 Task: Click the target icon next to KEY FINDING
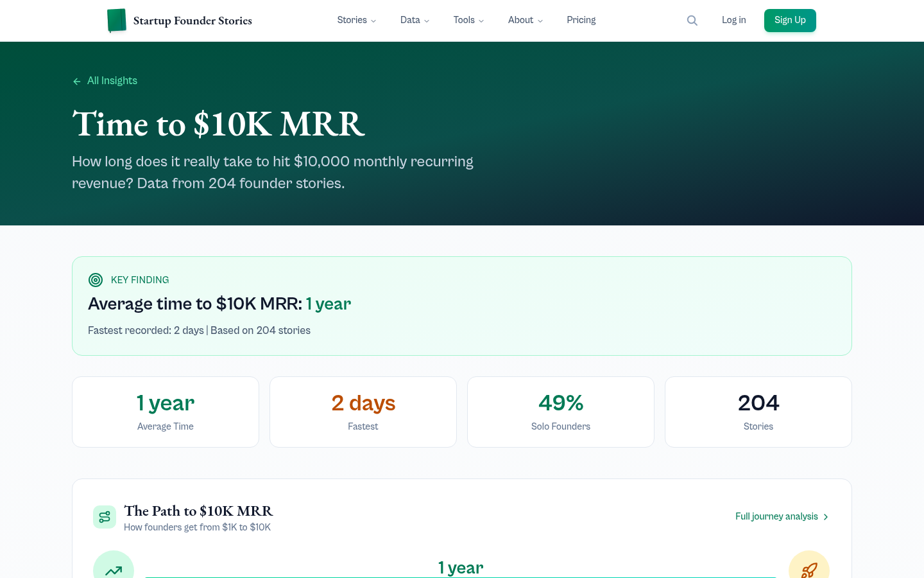tap(96, 280)
